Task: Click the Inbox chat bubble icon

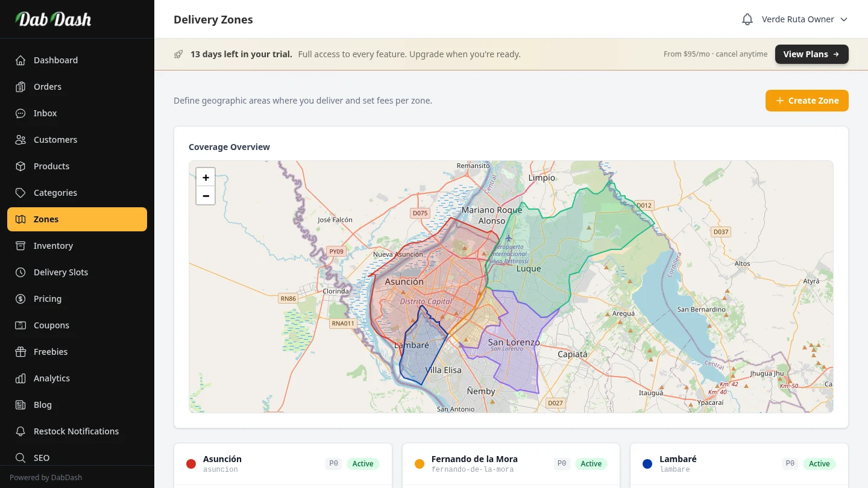Action: 20,113
